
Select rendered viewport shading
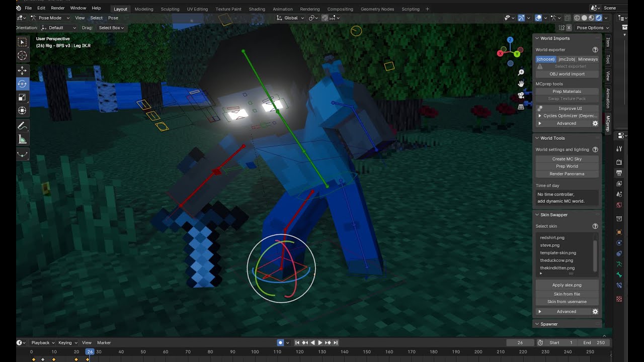click(x=598, y=18)
